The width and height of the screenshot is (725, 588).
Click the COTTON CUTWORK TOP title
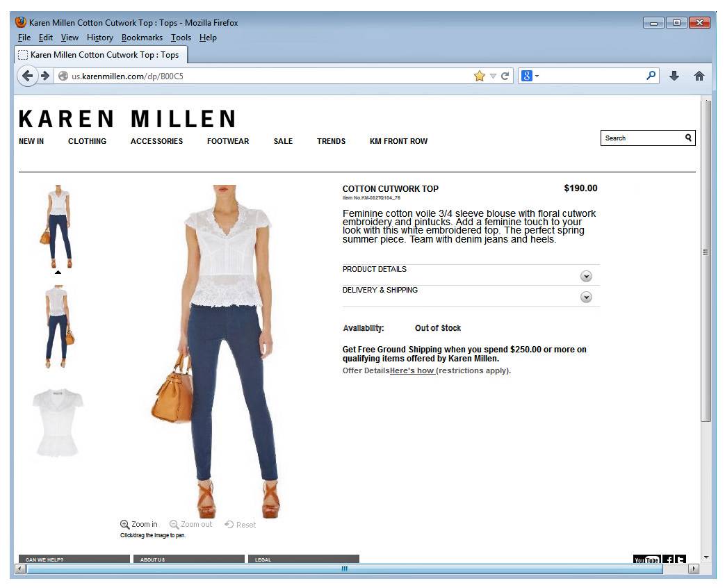coord(390,188)
